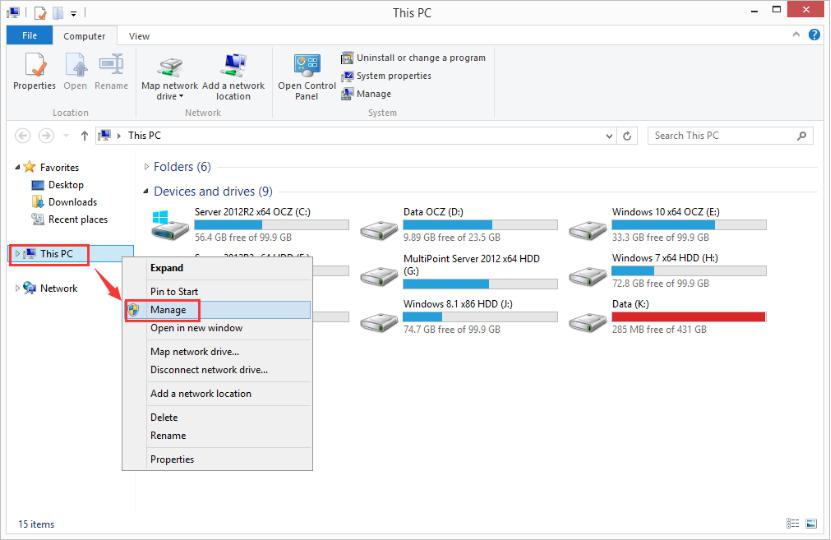The width and height of the screenshot is (831, 540).
Task: Click Uninstall or change a program
Action: [413, 58]
